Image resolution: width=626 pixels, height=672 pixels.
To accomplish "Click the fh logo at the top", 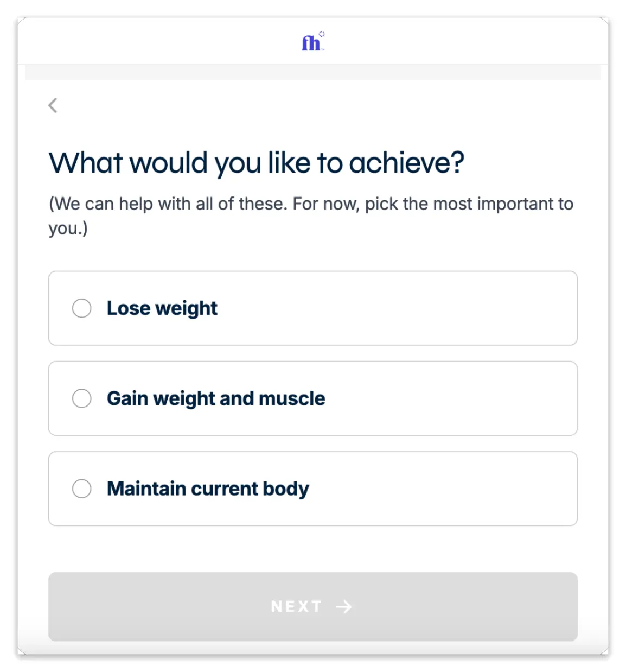I will click(312, 42).
